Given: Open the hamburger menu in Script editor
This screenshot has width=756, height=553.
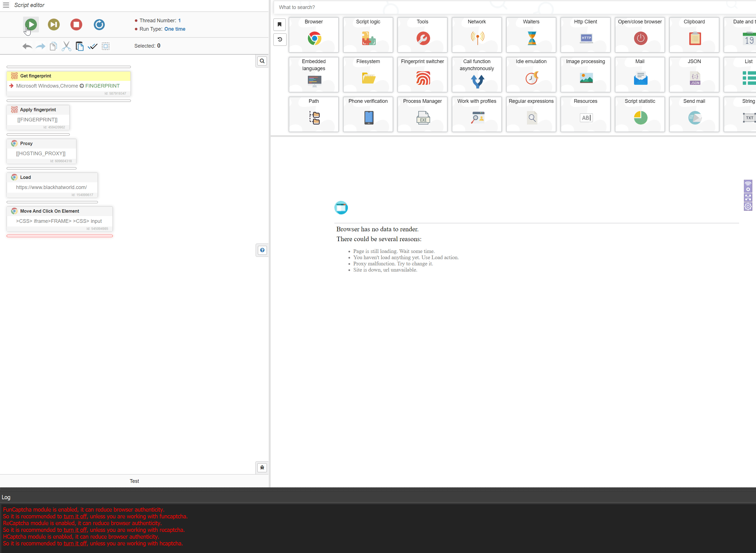Looking at the screenshot, I should (x=6, y=5).
